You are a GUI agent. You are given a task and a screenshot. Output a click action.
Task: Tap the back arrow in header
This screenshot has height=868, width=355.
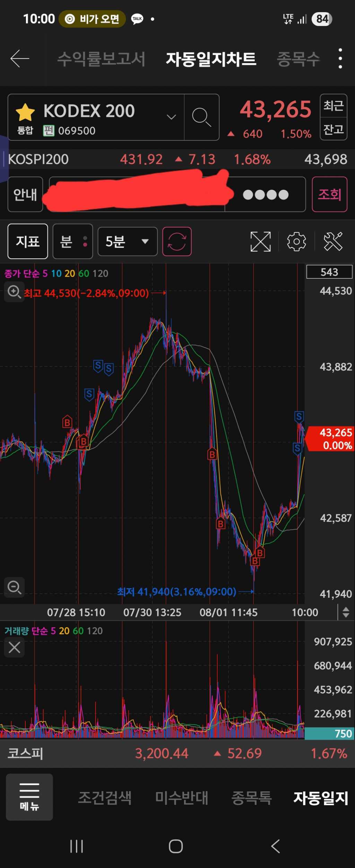[20, 59]
